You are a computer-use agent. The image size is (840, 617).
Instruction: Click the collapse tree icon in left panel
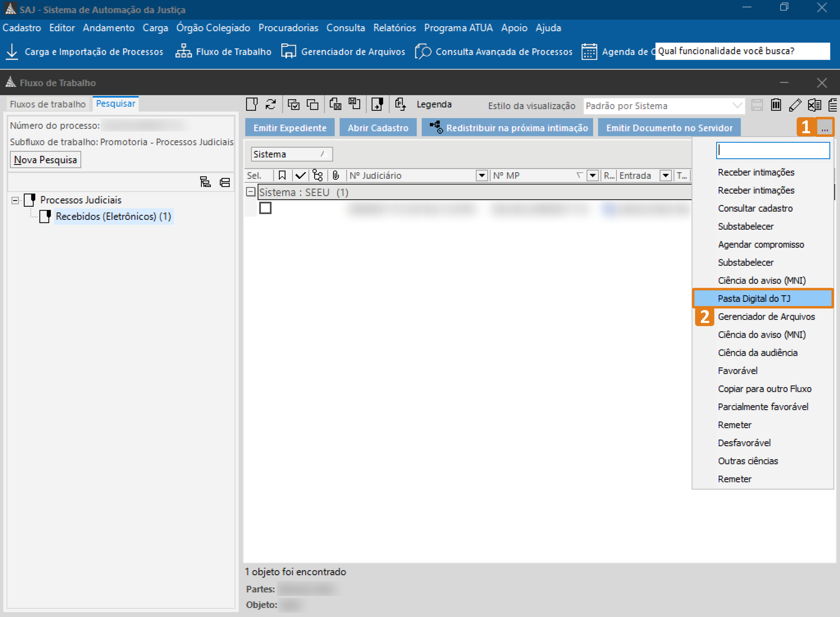(225, 182)
